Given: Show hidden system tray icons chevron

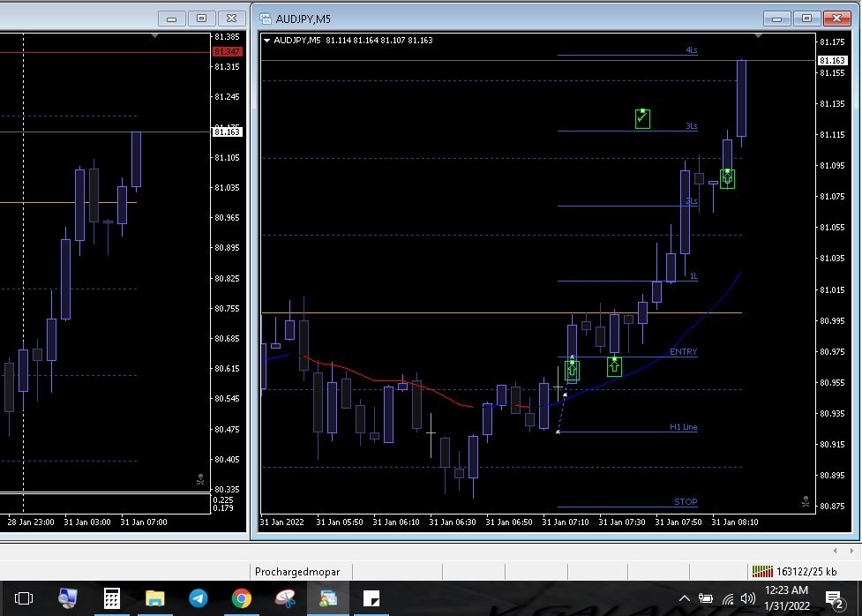Looking at the screenshot, I should tap(684, 598).
